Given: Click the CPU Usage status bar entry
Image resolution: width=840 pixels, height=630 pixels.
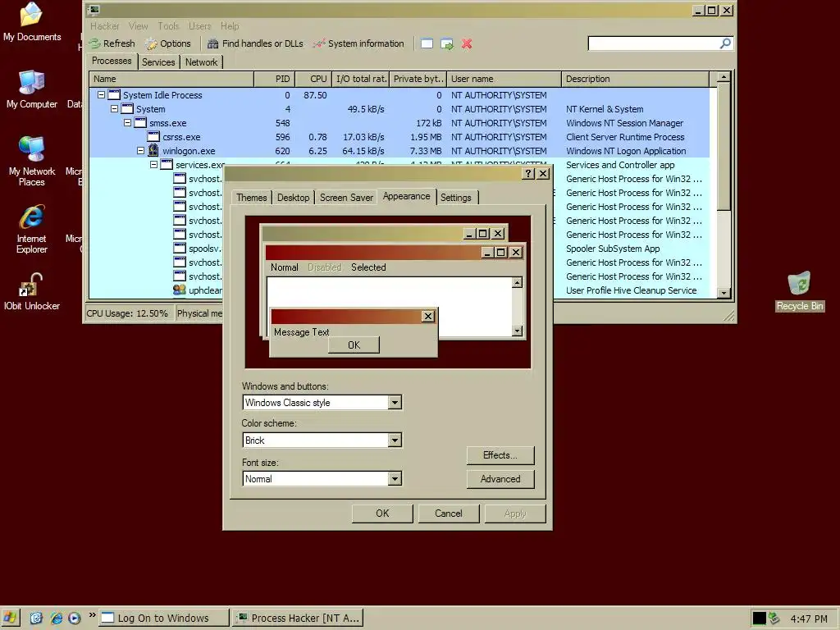Looking at the screenshot, I should (127, 313).
